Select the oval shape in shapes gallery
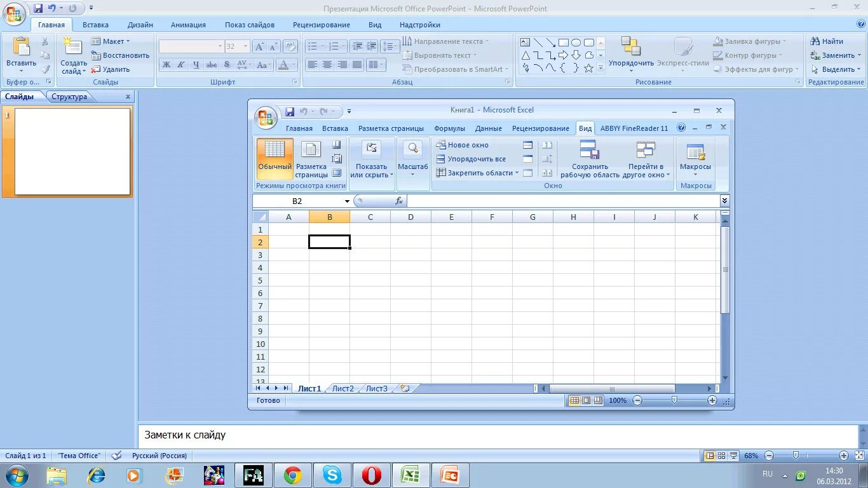The height and width of the screenshot is (488, 868). tap(576, 43)
